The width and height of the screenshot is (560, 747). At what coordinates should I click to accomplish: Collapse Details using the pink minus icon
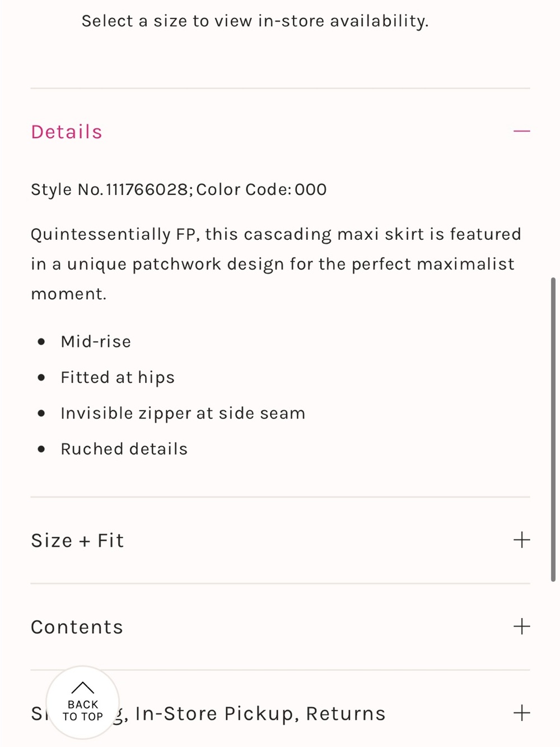(x=521, y=131)
